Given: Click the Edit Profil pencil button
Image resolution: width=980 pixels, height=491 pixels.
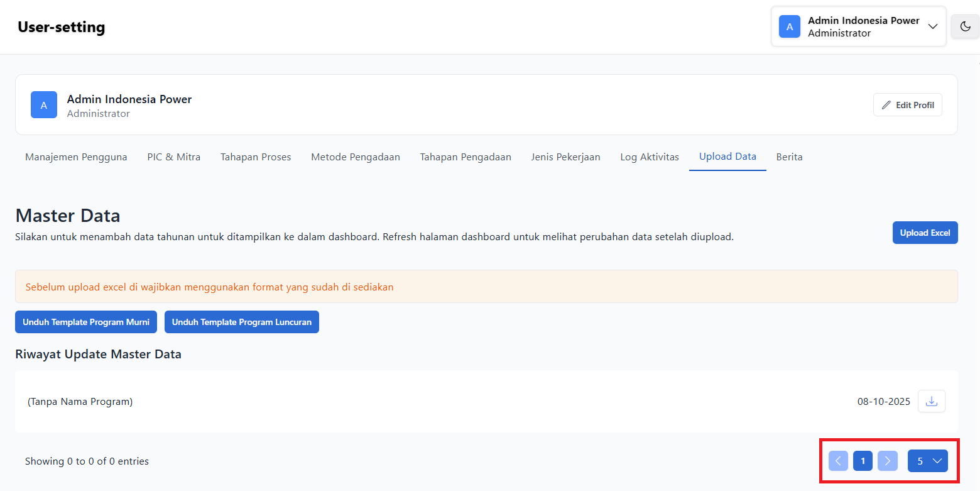Looking at the screenshot, I should point(907,105).
